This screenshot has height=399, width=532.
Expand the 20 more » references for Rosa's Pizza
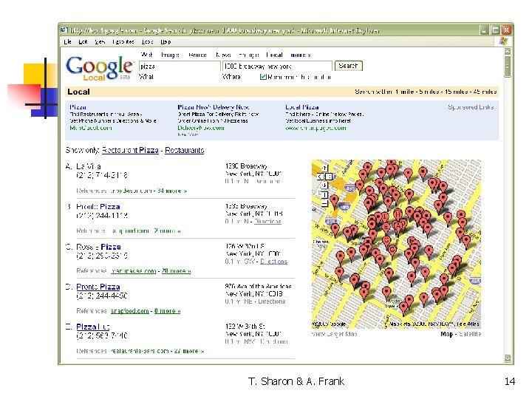click(x=176, y=270)
